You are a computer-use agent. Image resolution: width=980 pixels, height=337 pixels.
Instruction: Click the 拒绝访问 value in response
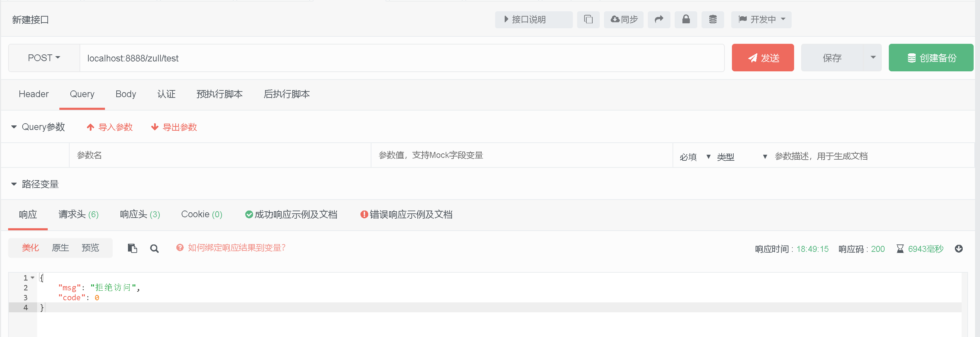pyautogui.click(x=113, y=287)
